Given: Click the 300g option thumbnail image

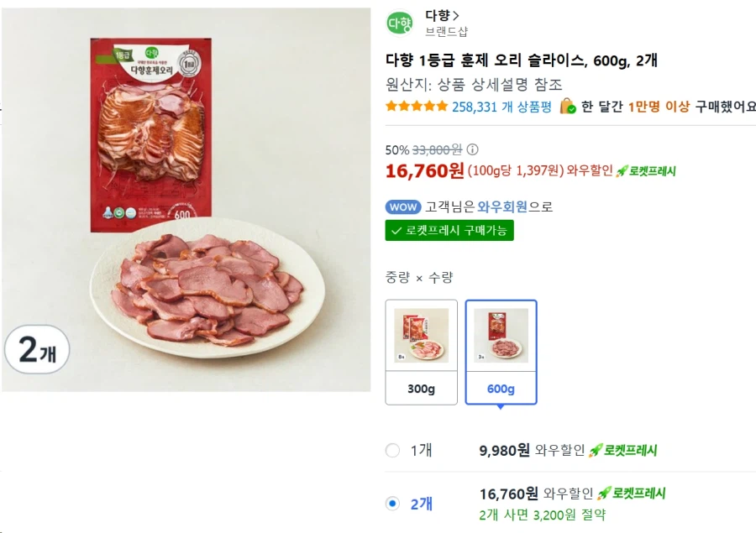Looking at the screenshot, I should pos(421,337).
